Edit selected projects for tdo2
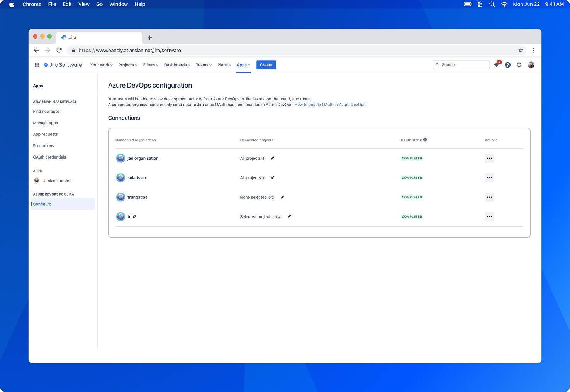The image size is (570, 392). [x=289, y=216]
